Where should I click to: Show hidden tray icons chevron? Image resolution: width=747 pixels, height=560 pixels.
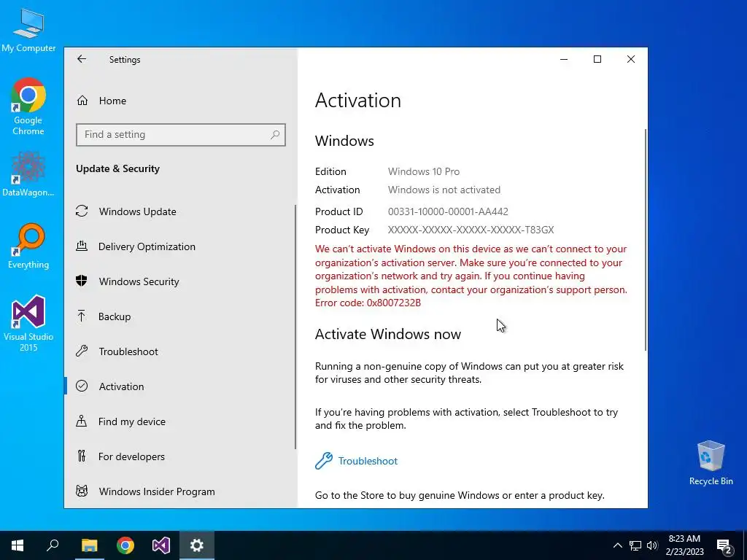coord(617,545)
